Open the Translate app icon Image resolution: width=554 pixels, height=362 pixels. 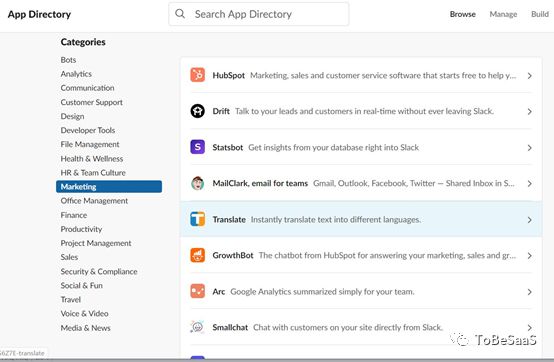coord(198,219)
